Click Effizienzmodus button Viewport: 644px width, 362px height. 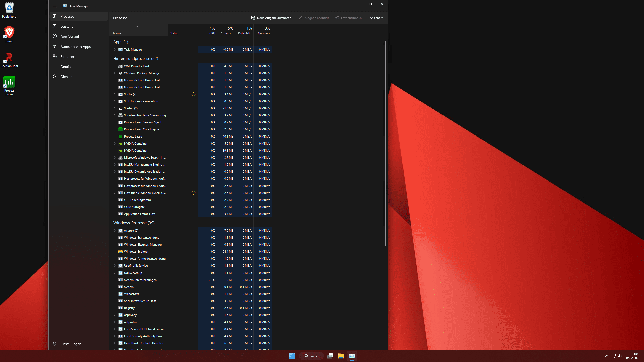click(x=348, y=18)
